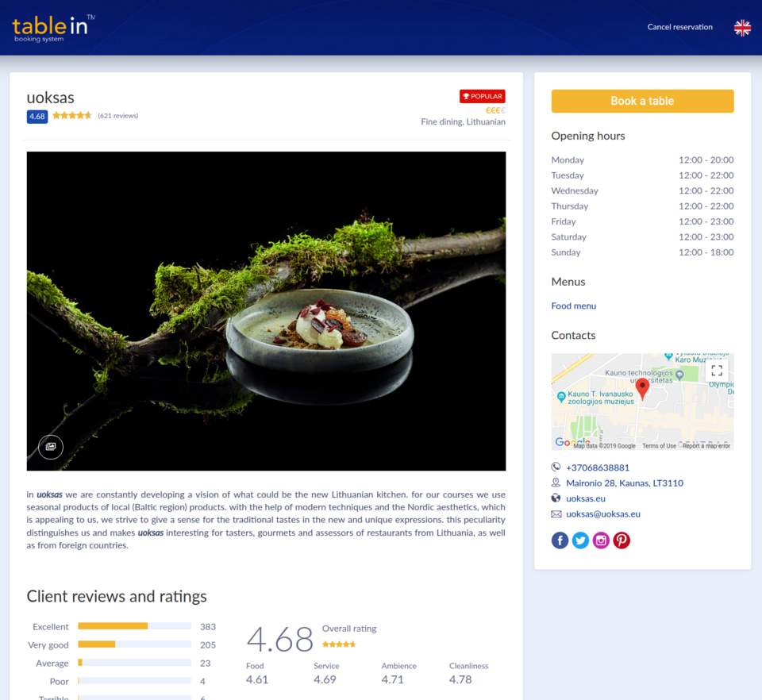Click the Average rating bar
The width and height of the screenshot is (762, 700).
click(x=135, y=663)
